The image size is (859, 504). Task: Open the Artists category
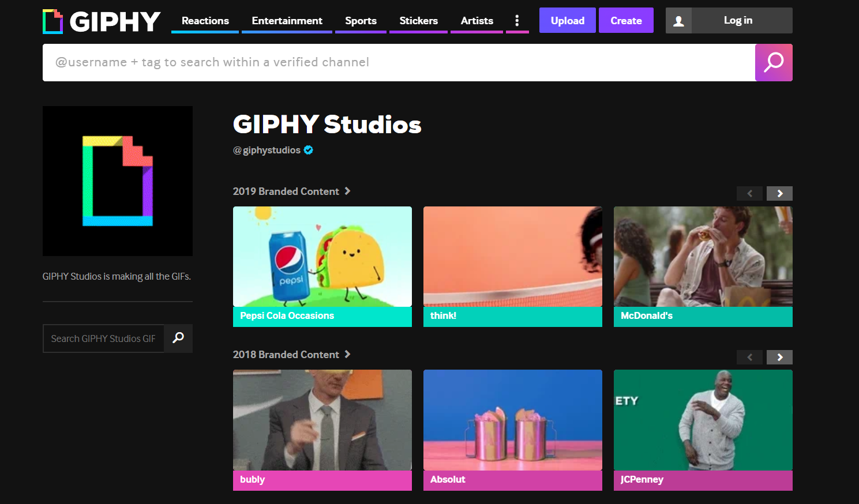(477, 21)
